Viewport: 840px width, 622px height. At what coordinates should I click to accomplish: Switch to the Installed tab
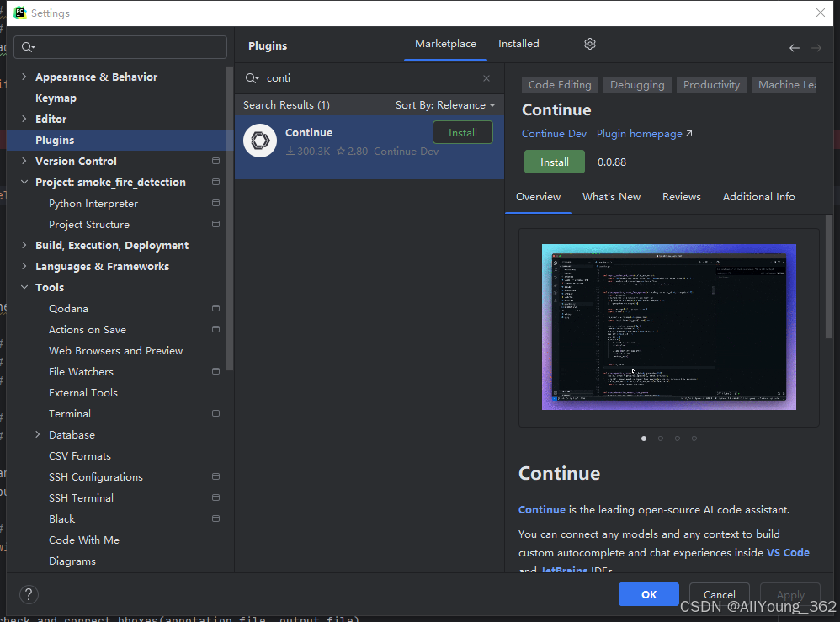pos(518,44)
